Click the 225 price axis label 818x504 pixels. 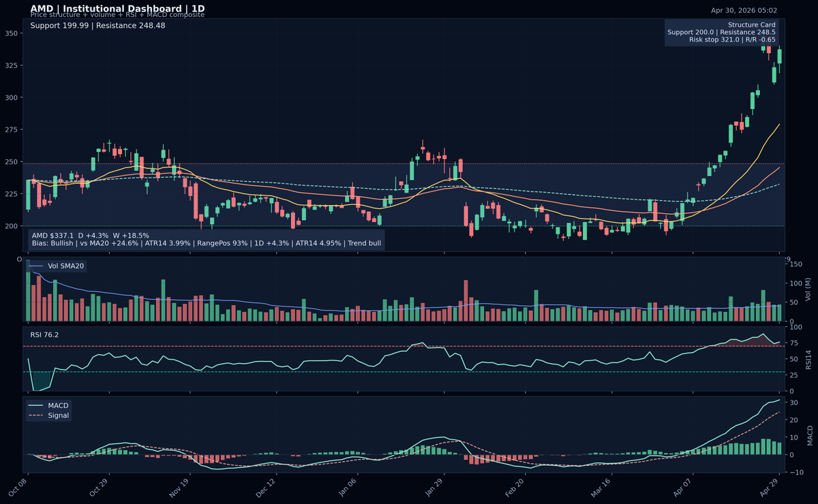point(11,194)
